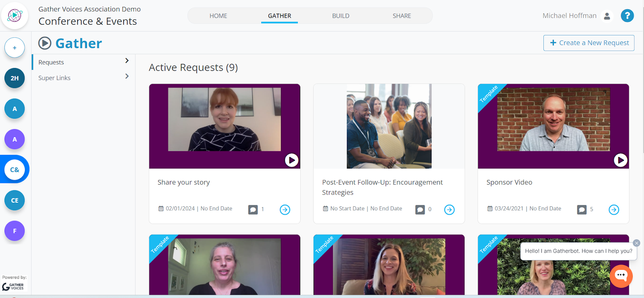Open Share your story via arrow icon

pyautogui.click(x=285, y=210)
